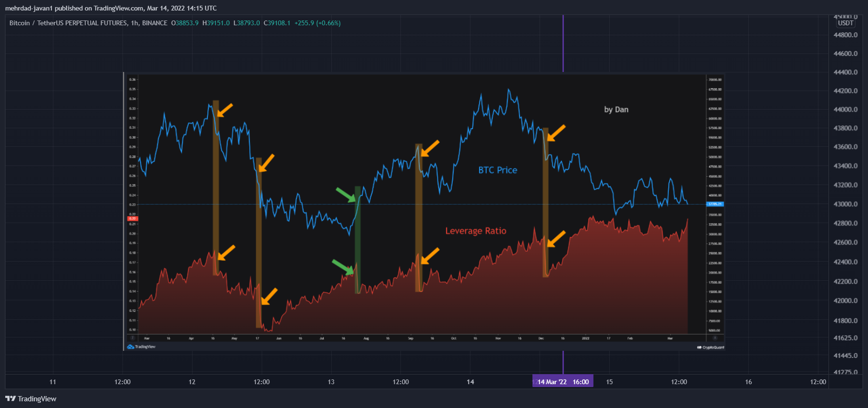
Task: Click the 43000.0 price axis label
Action: tap(846, 204)
